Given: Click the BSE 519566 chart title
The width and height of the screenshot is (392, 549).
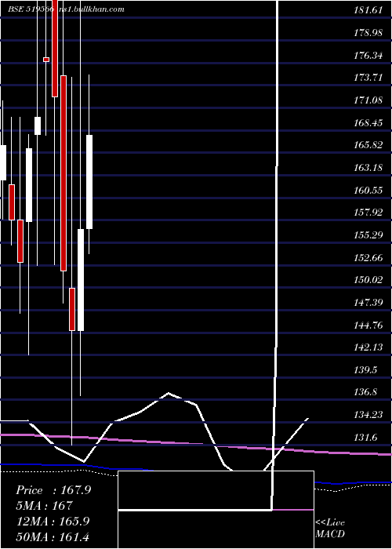Looking at the screenshot, I should pos(31,9).
